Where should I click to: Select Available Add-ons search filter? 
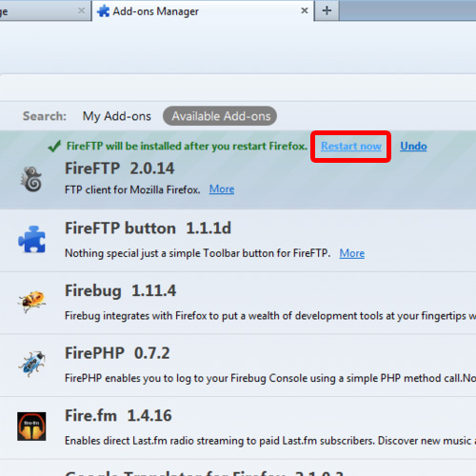coord(220,116)
